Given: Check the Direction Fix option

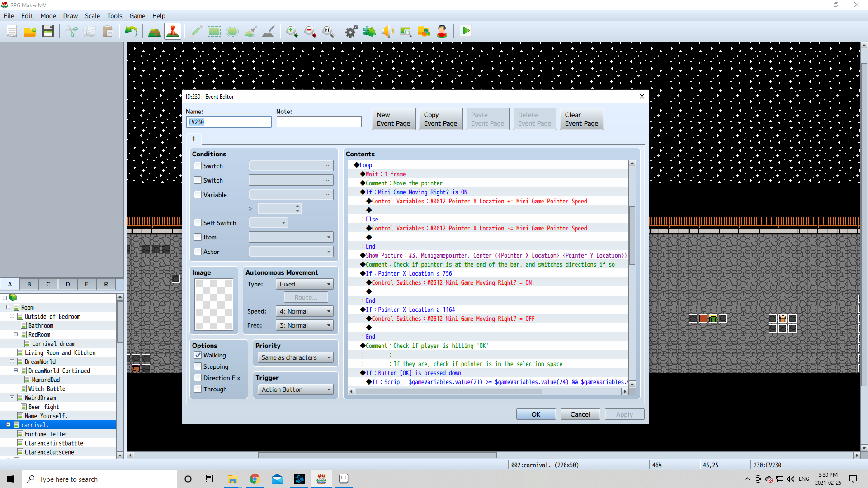Looking at the screenshot, I should 198,378.
